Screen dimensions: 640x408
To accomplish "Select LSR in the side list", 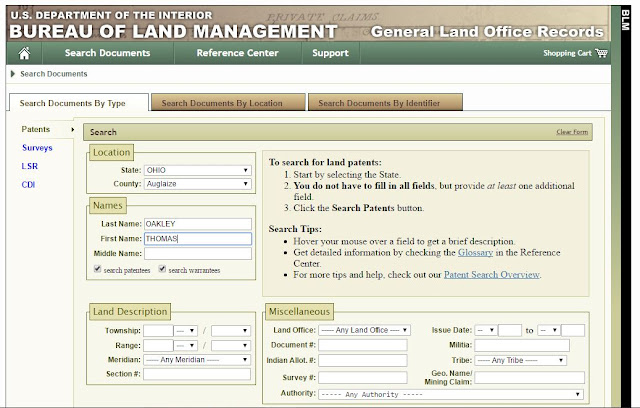I will [29, 166].
